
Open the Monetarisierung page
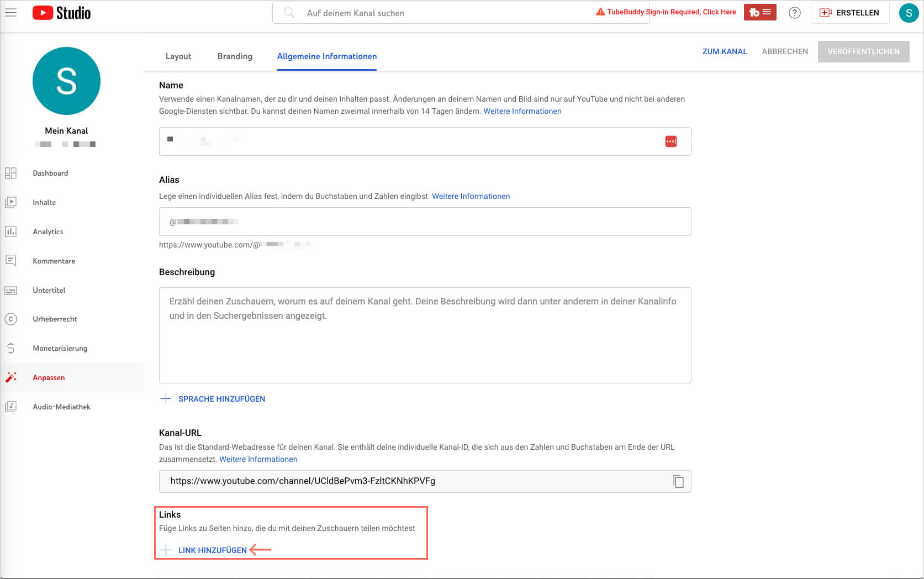pyautogui.click(x=60, y=348)
